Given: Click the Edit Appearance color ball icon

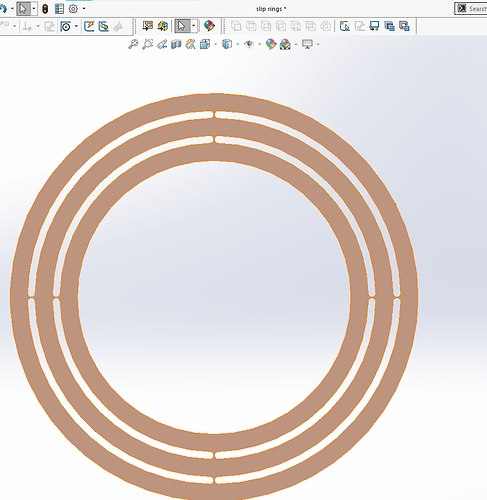Looking at the screenshot, I should click(270, 44).
